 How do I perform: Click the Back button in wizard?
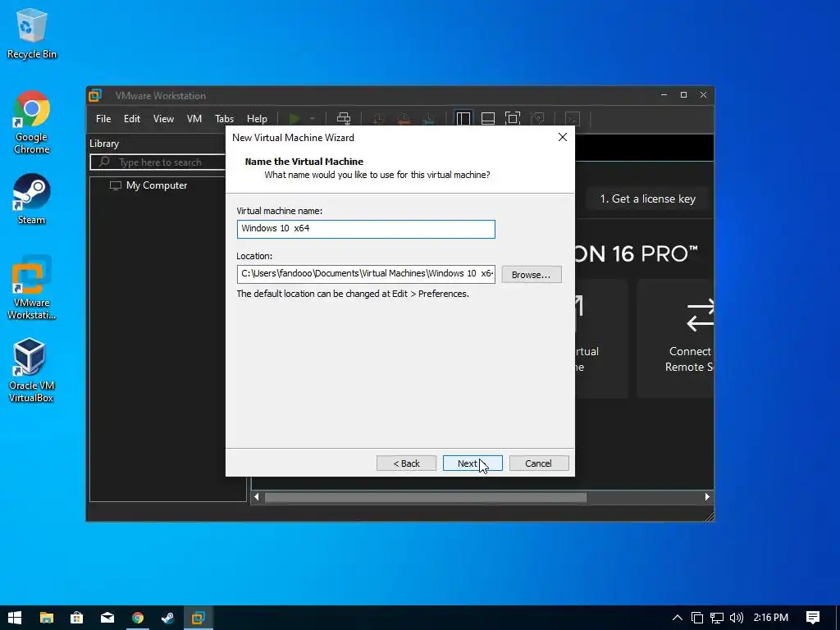point(407,463)
